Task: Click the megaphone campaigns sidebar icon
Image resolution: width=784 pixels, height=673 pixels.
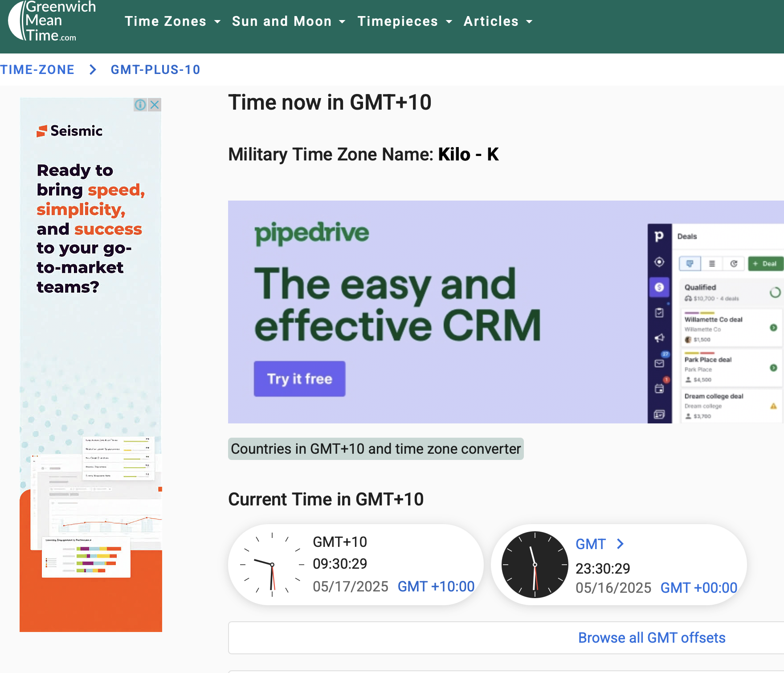Action: 659,338
